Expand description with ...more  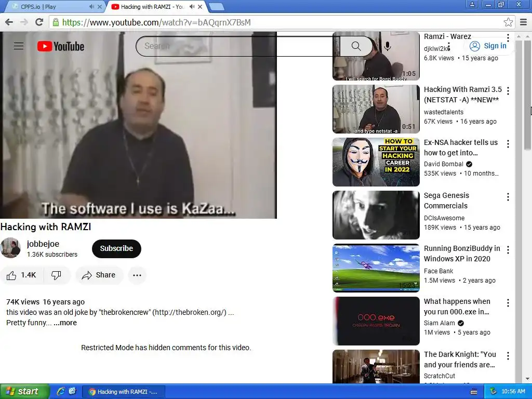click(65, 323)
